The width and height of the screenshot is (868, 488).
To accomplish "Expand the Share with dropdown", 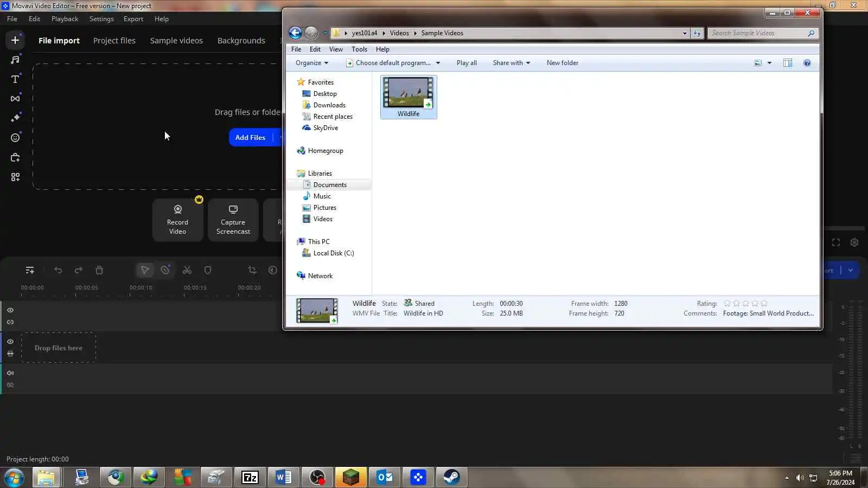I will pyautogui.click(x=511, y=63).
